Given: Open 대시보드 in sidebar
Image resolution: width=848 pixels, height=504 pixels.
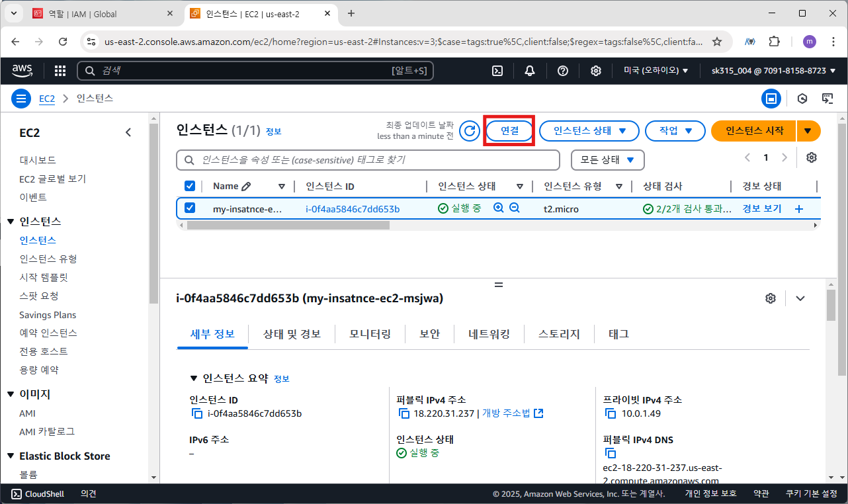Looking at the screenshot, I should click(x=38, y=160).
